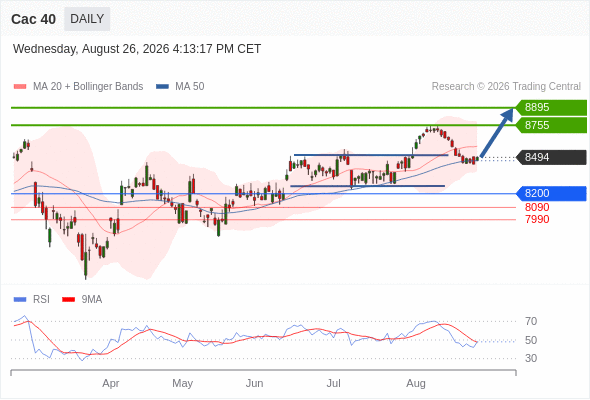590x400 pixels.
Task: Click the green 8755 resistance price tag
Action: click(550, 125)
